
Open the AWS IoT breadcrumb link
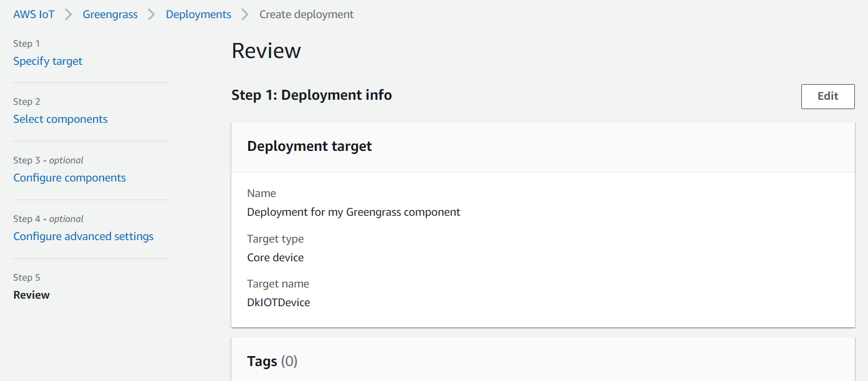tap(34, 14)
